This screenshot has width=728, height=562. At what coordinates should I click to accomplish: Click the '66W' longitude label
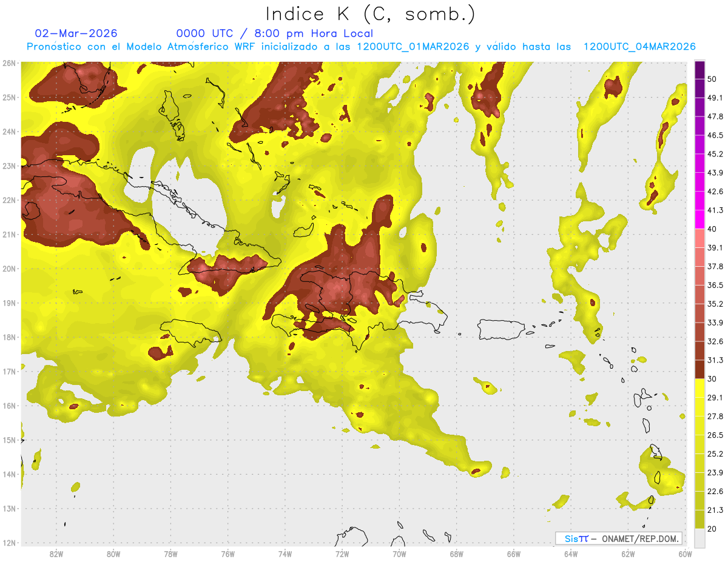513,554
